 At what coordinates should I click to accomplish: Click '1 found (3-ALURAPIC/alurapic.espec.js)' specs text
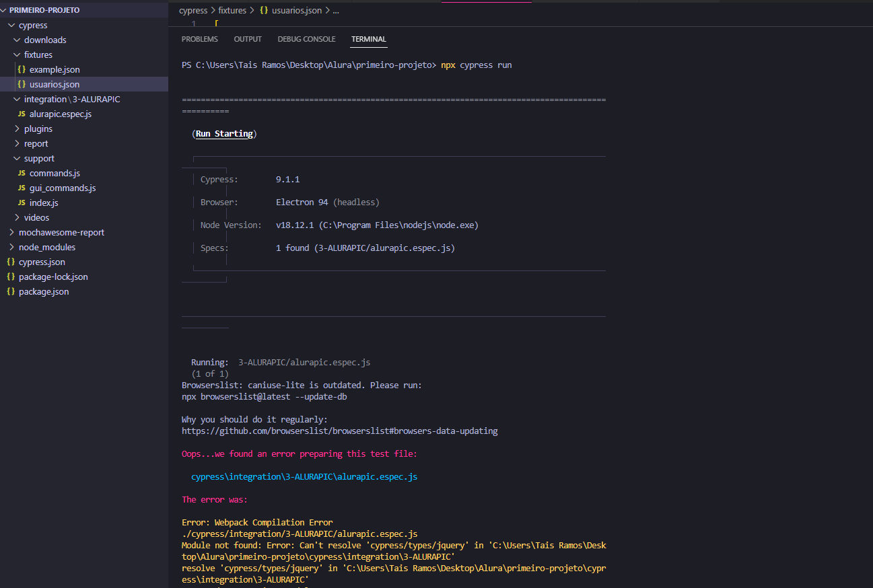(x=365, y=248)
